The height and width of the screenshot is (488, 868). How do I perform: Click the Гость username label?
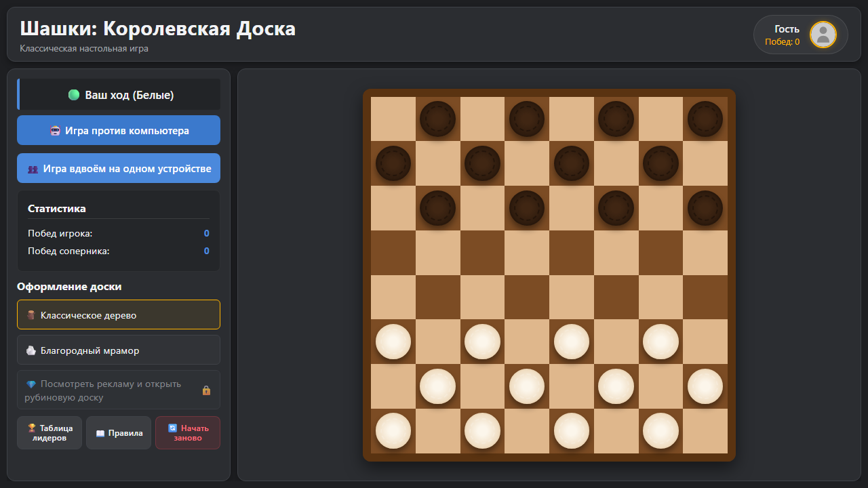[787, 29]
